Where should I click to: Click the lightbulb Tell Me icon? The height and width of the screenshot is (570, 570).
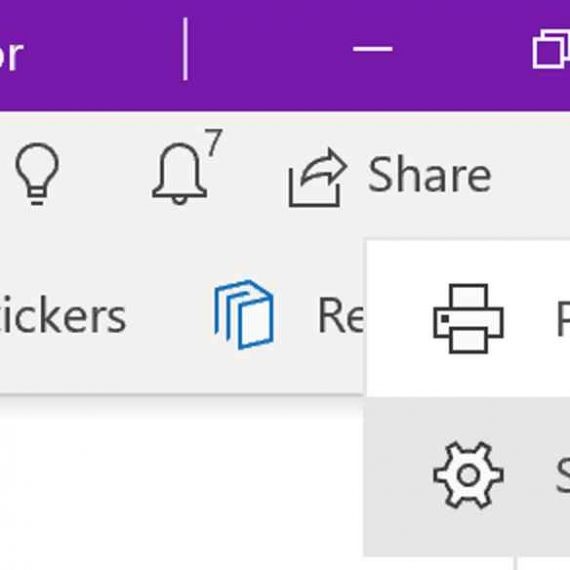37,174
